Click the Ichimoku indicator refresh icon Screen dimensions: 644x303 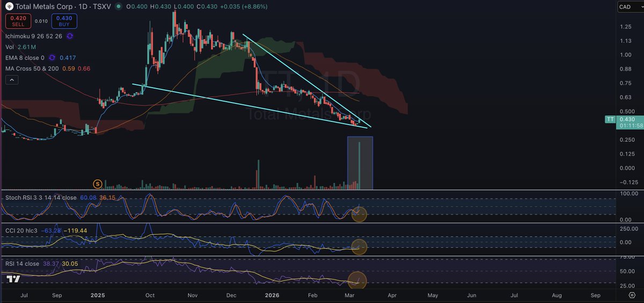pyautogui.click(x=70, y=36)
